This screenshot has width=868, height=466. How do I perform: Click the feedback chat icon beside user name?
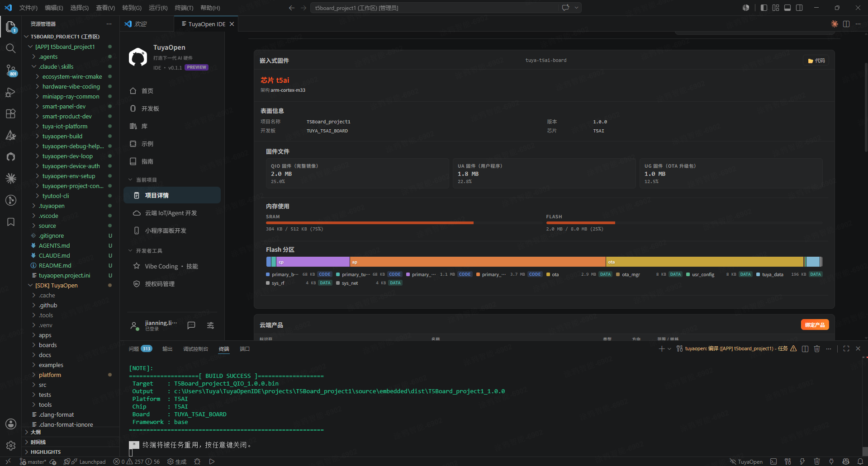191,325
